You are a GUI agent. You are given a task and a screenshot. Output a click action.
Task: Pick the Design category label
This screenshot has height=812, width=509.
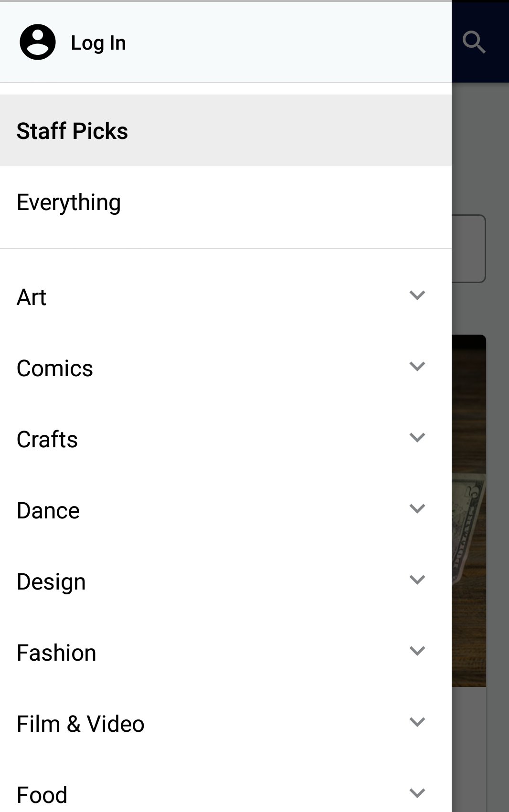pyautogui.click(x=52, y=582)
